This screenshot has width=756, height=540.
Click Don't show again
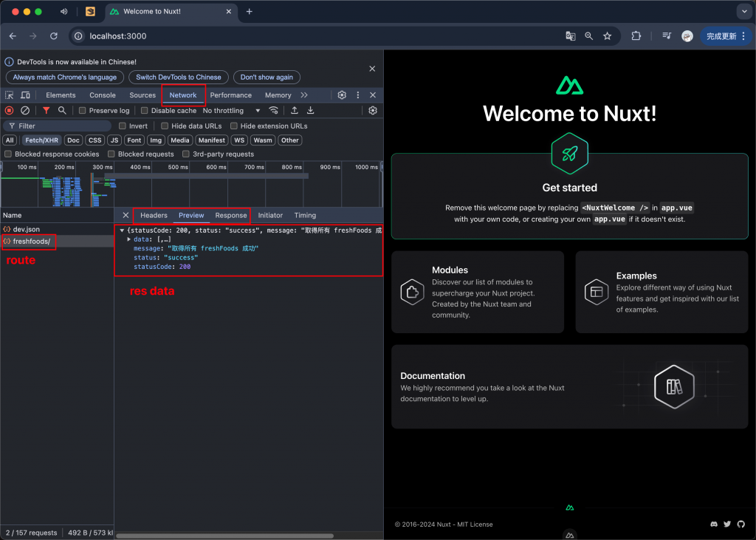(x=267, y=78)
